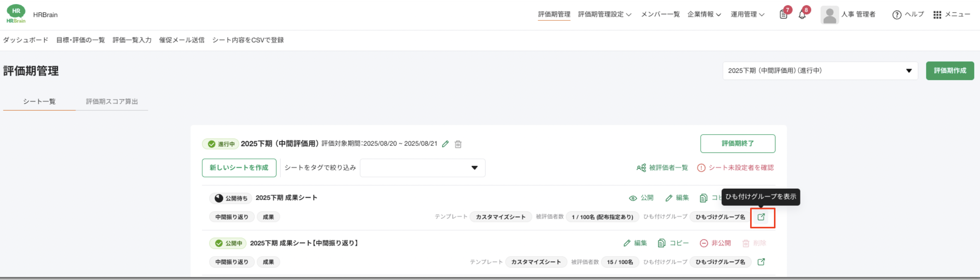The image size is (980, 280).
Task: Expand the 運用管理 menu
Action: [x=747, y=14]
